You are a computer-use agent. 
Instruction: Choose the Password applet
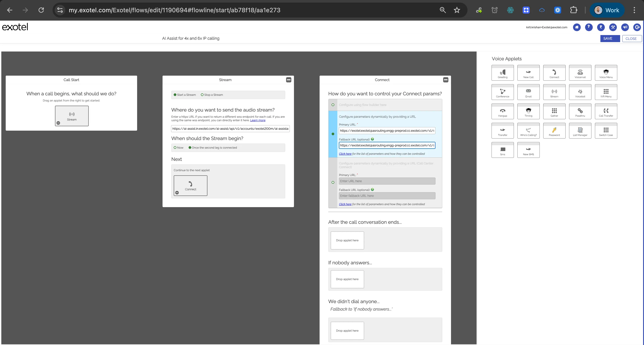tap(554, 131)
